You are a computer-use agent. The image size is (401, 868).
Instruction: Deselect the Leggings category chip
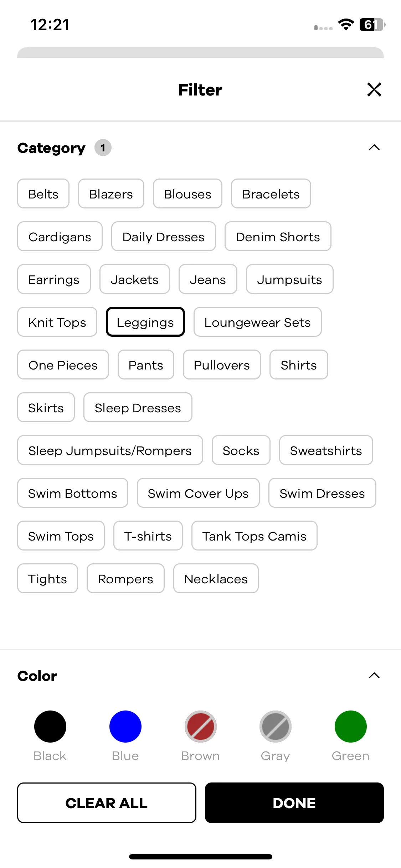[145, 322]
